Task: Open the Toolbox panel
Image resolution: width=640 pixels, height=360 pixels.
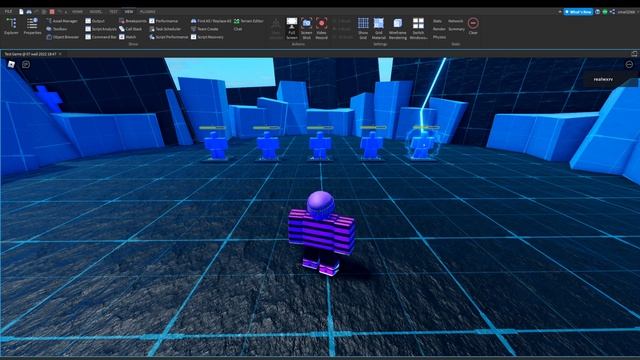Action: click(57, 29)
